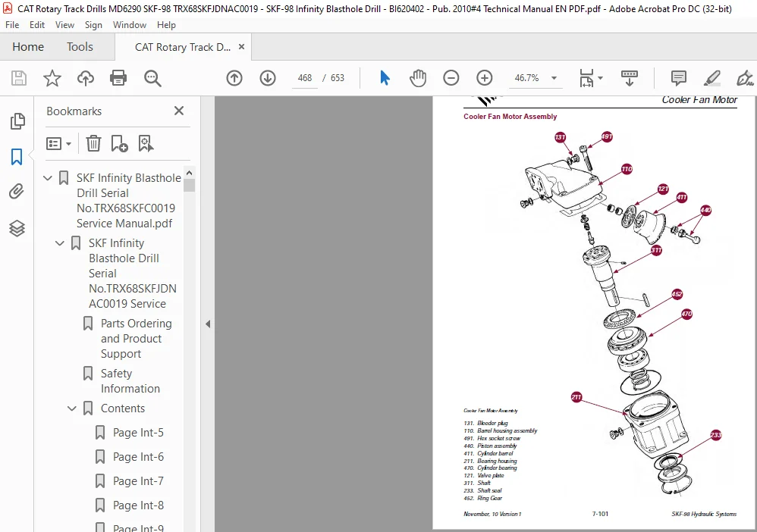The height and width of the screenshot is (532, 757).
Task: Open the File menu
Action: [12, 24]
